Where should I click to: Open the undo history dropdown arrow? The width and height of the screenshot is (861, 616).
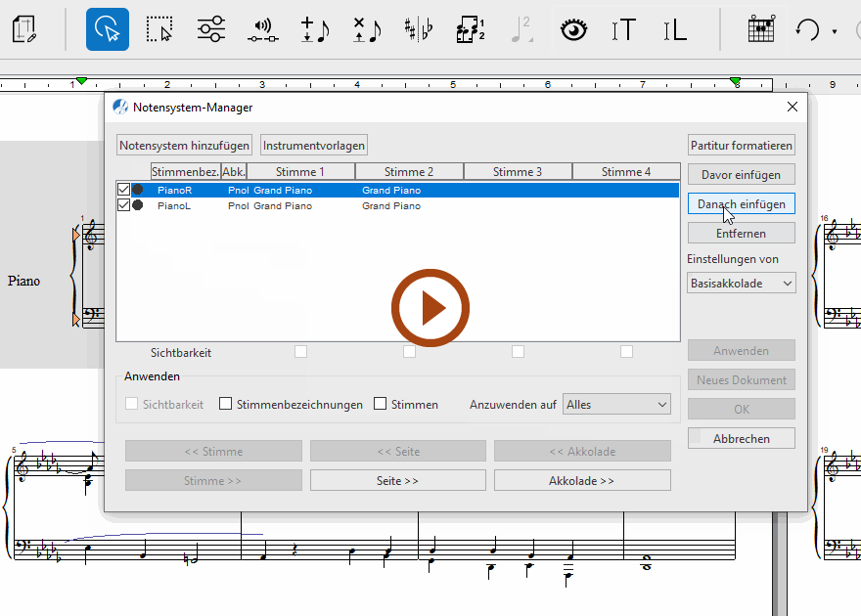pos(835,31)
